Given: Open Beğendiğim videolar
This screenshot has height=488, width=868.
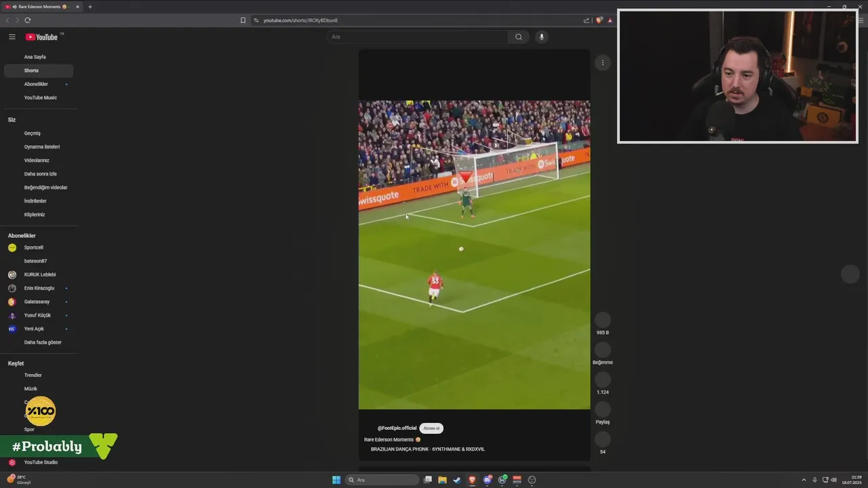Looking at the screenshot, I should pyautogui.click(x=46, y=188).
